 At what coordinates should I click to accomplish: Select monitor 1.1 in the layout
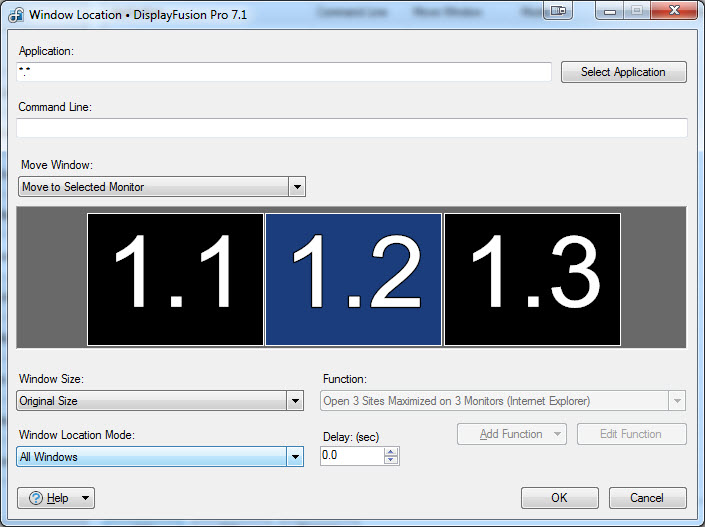tap(176, 280)
